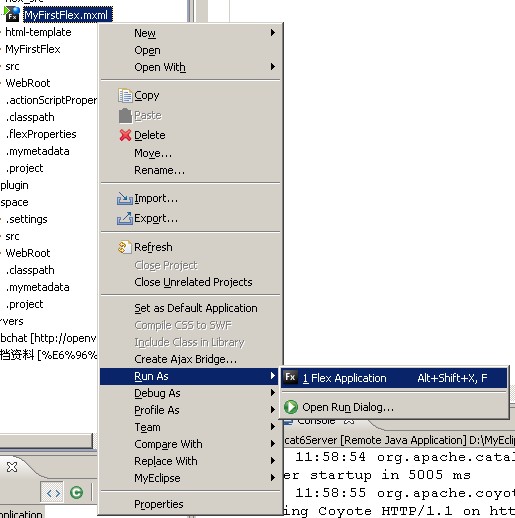Click the Remote Java Application console title
The image size is (515, 518).
coord(399,440)
